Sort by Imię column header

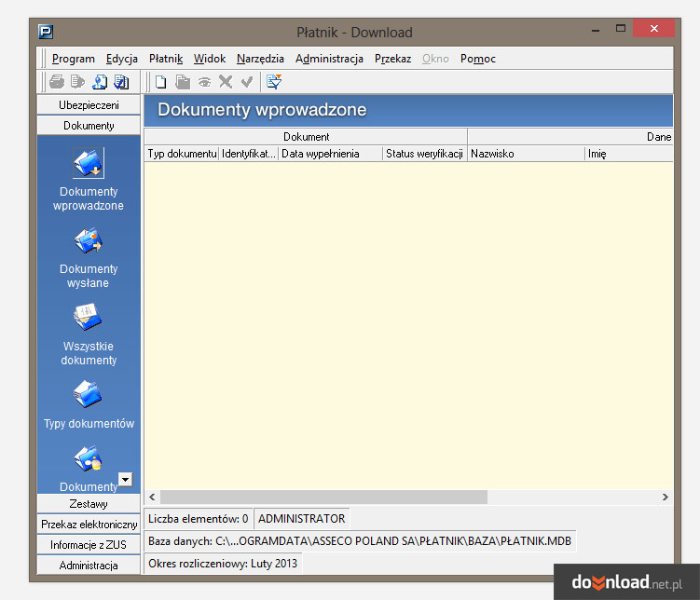click(628, 154)
